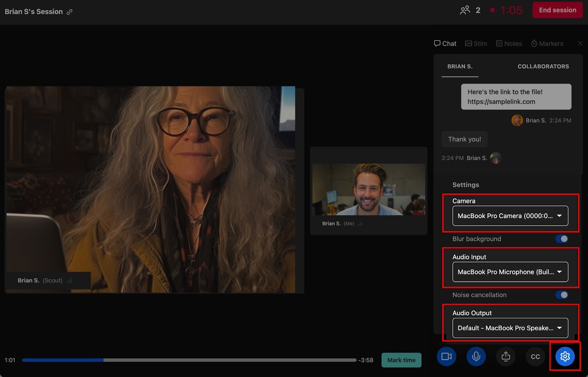The image size is (588, 377).
Task: Open the settings gear icon
Action: pyautogui.click(x=565, y=356)
